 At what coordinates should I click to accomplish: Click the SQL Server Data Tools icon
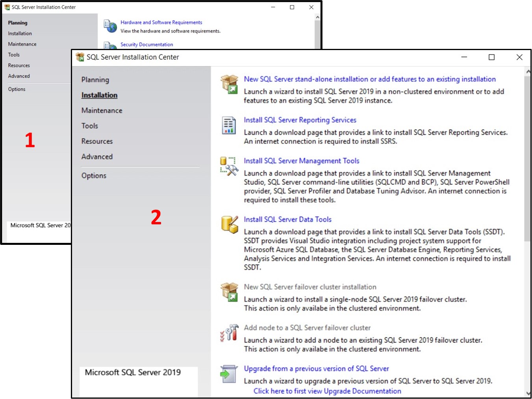click(x=230, y=225)
